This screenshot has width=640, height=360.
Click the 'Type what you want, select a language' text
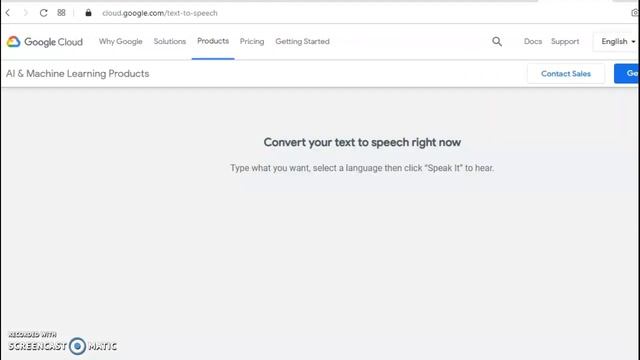pos(362,168)
